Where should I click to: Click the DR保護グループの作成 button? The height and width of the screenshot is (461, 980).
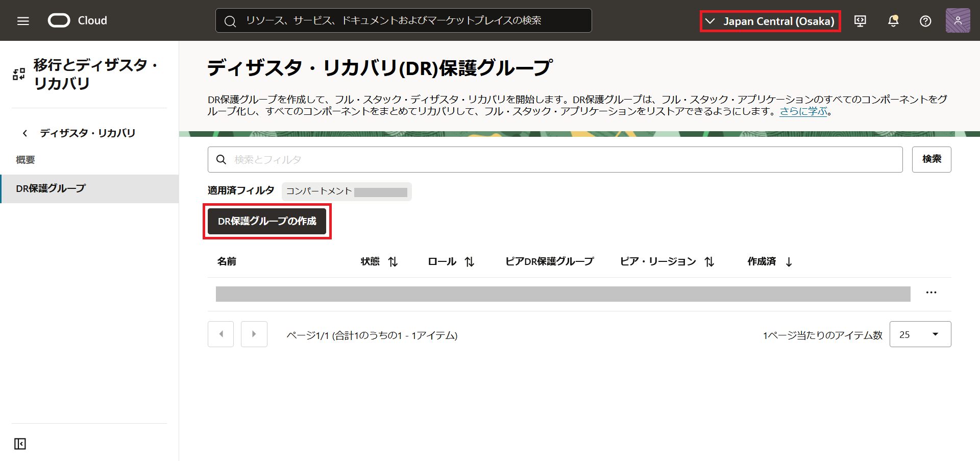[x=267, y=221]
